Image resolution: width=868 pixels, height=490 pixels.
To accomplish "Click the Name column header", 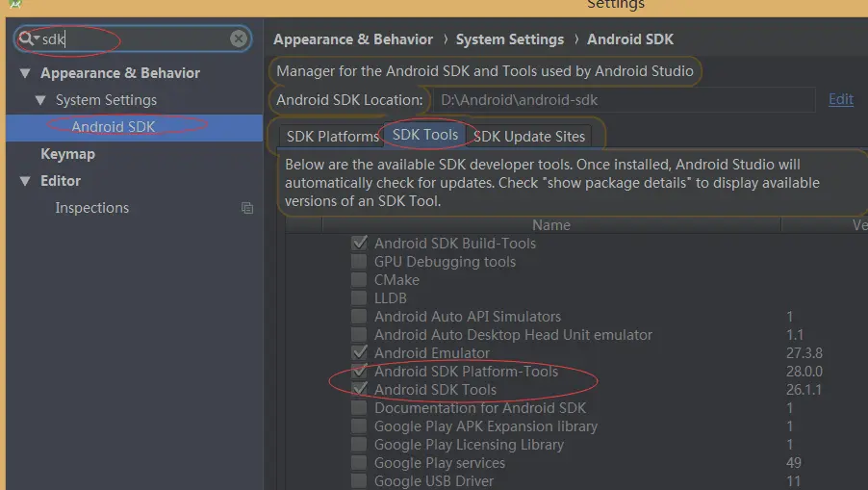I will (551, 225).
